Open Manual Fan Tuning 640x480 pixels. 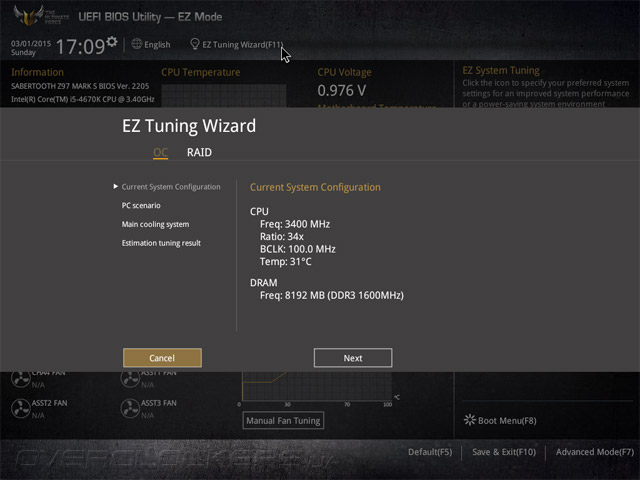(x=283, y=420)
